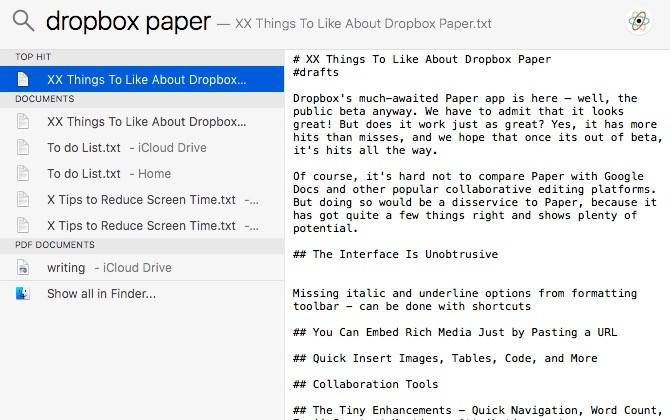
Task: Click Show all in Finder...
Action: click(x=142, y=294)
